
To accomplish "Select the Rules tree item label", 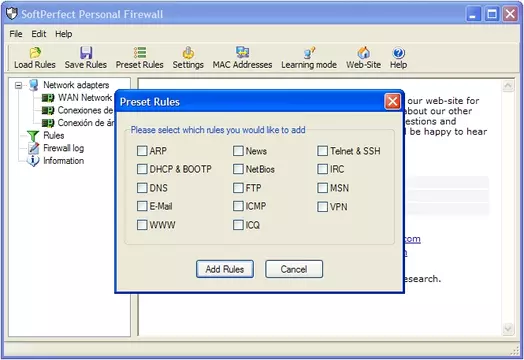I will click(54, 135).
